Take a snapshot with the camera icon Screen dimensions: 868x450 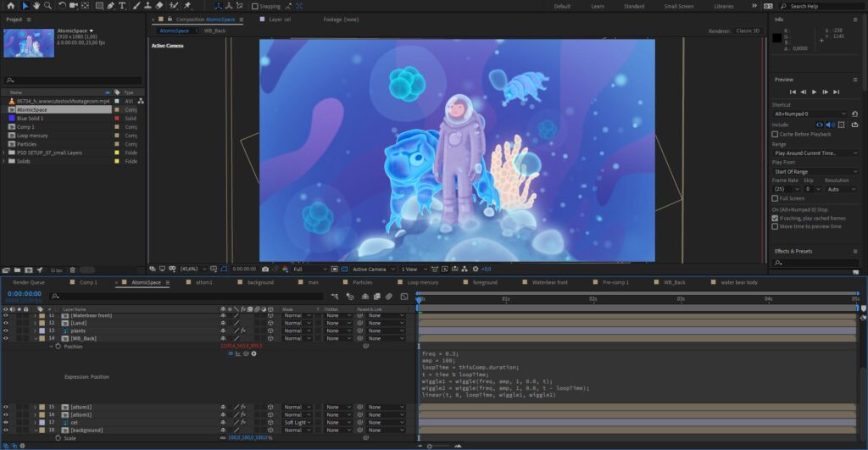coord(265,269)
